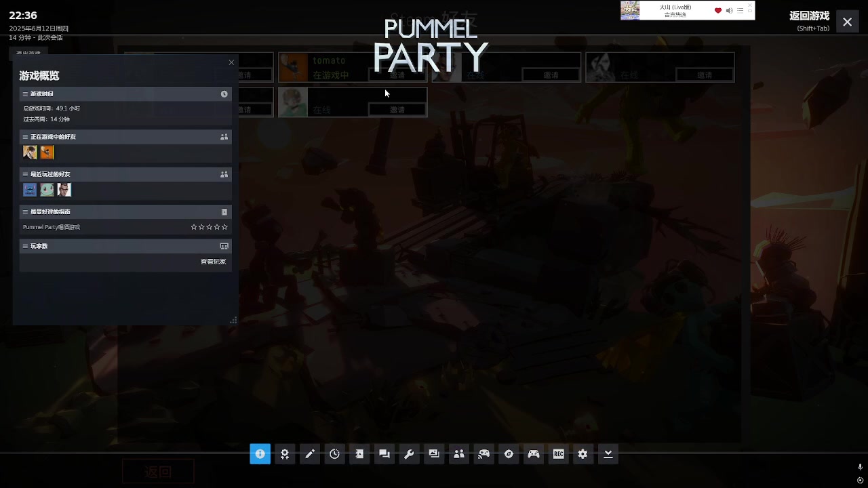Image resolution: width=868 pixels, height=488 pixels.
Task: Click the red heart on music widget
Action: click(718, 10)
